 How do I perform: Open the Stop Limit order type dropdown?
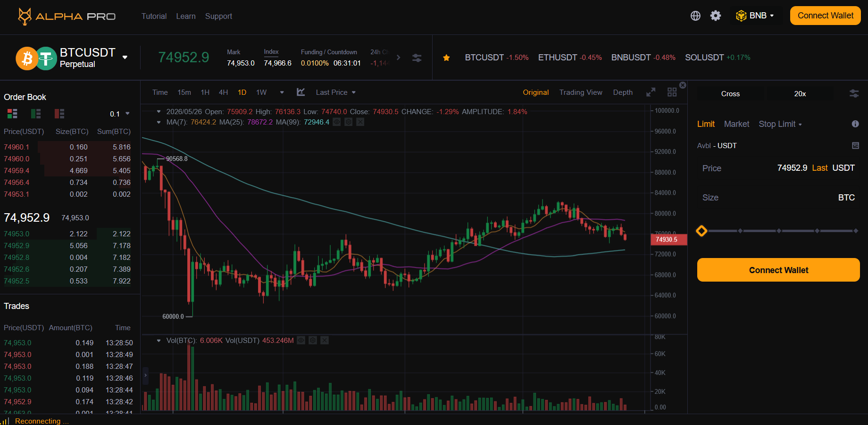coord(780,124)
